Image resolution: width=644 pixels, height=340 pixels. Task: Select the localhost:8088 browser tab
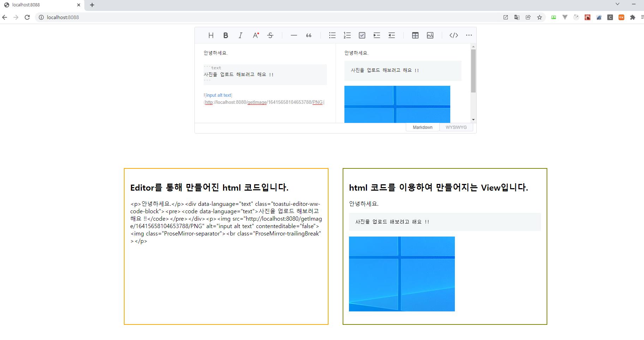click(42, 5)
